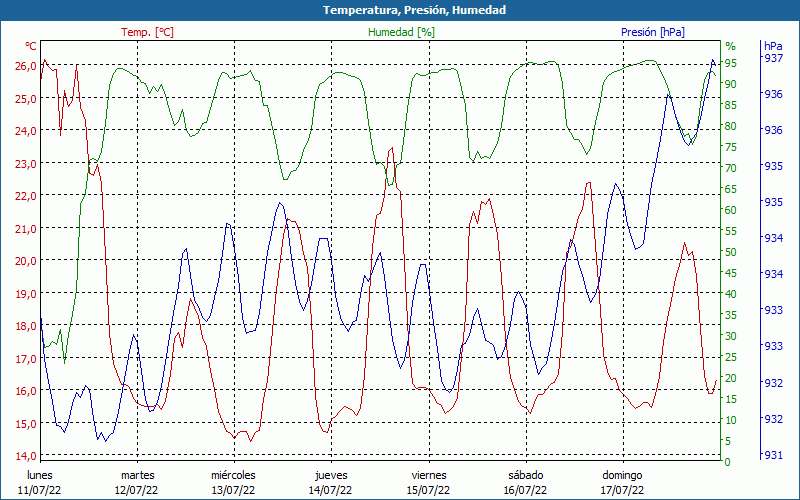Click the '20,0' temperature axis value
Viewport: 800px width, 500px height.
coord(26,261)
